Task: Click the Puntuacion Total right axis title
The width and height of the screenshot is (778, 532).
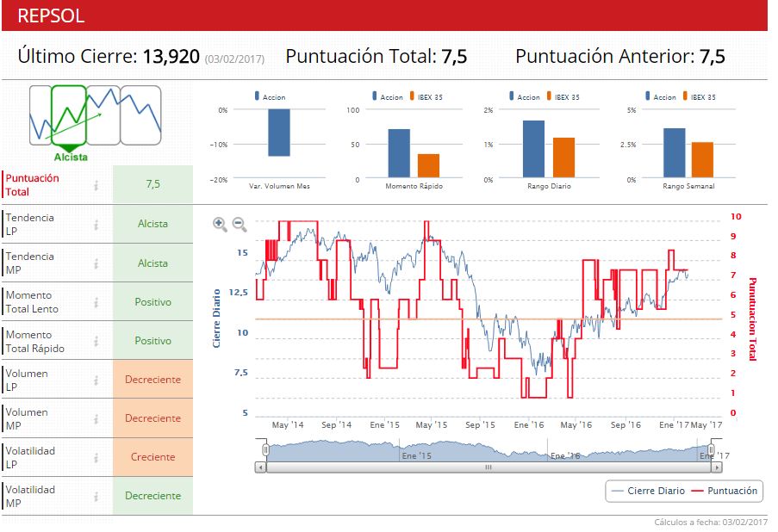Action: point(752,319)
